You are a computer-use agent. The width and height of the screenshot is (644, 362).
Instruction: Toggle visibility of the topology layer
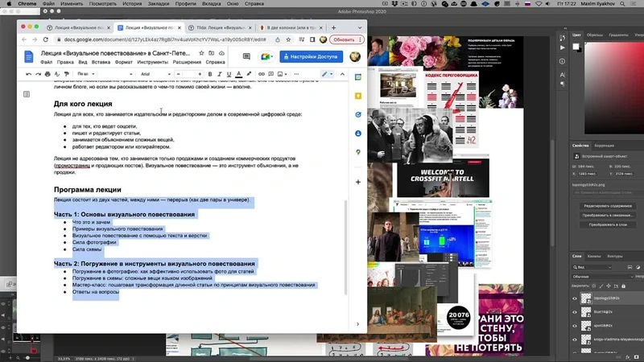coord(575,298)
